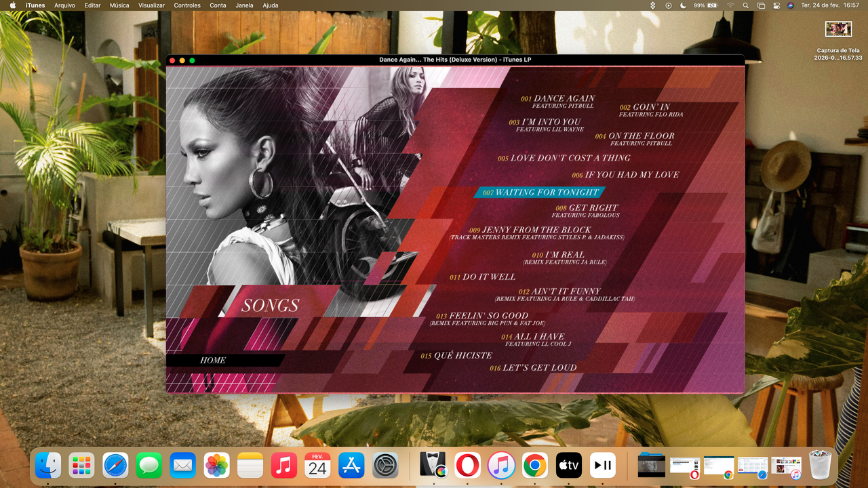Open Finder from the Dock
The width and height of the screenshot is (868, 488).
click(48, 466)
